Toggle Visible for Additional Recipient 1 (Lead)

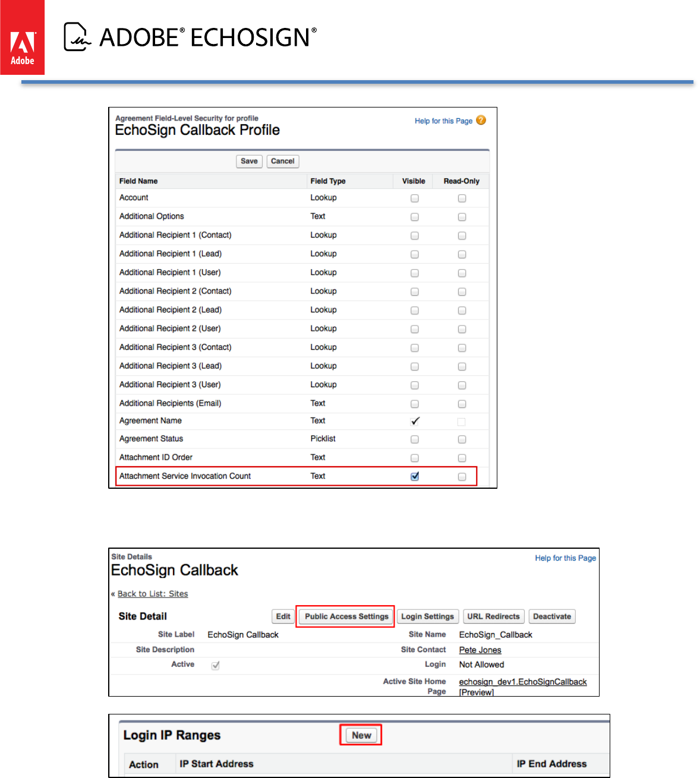pyautogui.click(x=415, y=254)
